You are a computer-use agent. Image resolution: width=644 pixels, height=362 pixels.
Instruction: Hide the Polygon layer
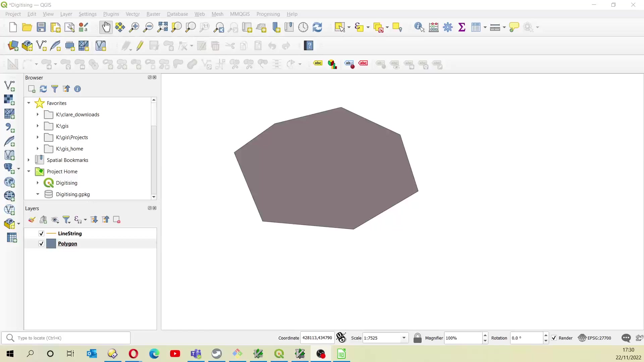click(x=41, y=244)
